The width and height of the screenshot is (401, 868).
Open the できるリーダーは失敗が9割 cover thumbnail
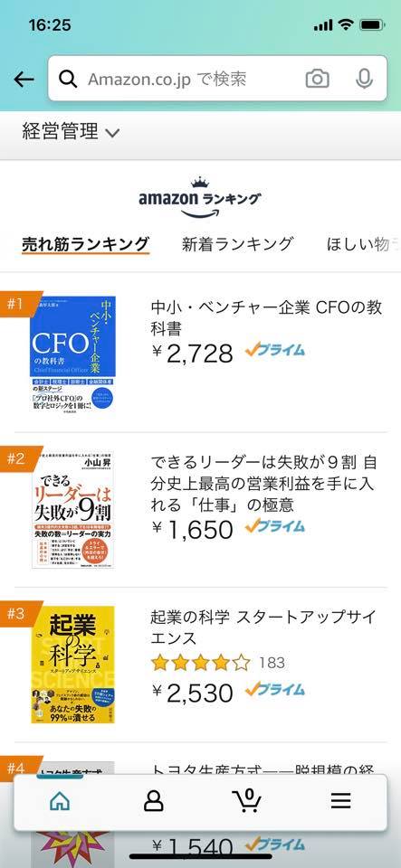click(x=73, y=510)
